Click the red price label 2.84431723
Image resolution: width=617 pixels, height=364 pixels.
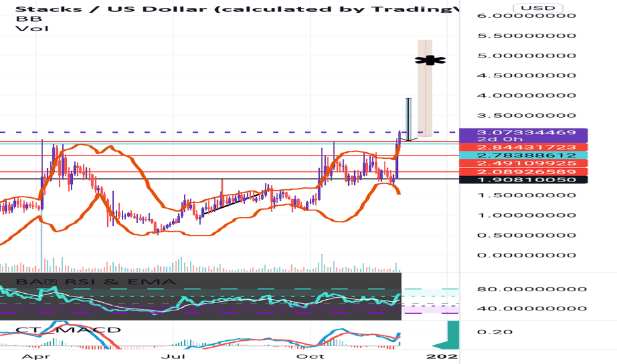coord(524,147)
